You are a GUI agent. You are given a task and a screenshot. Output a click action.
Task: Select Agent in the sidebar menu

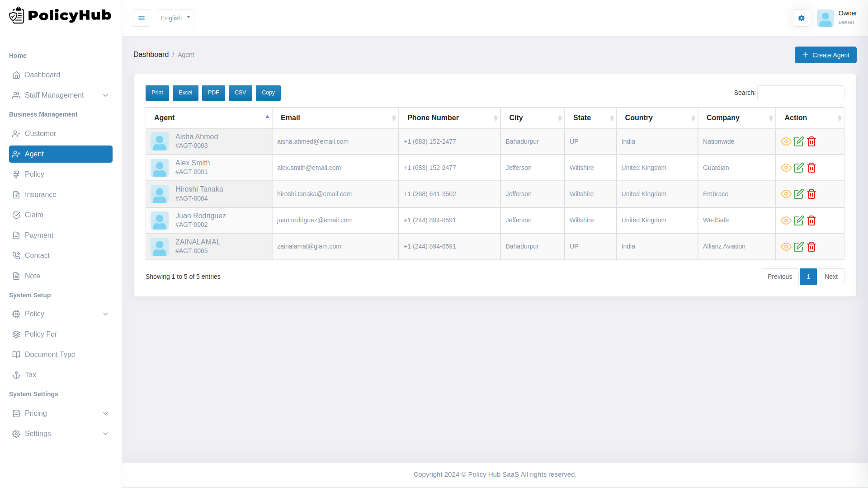[x=60, y=154]
